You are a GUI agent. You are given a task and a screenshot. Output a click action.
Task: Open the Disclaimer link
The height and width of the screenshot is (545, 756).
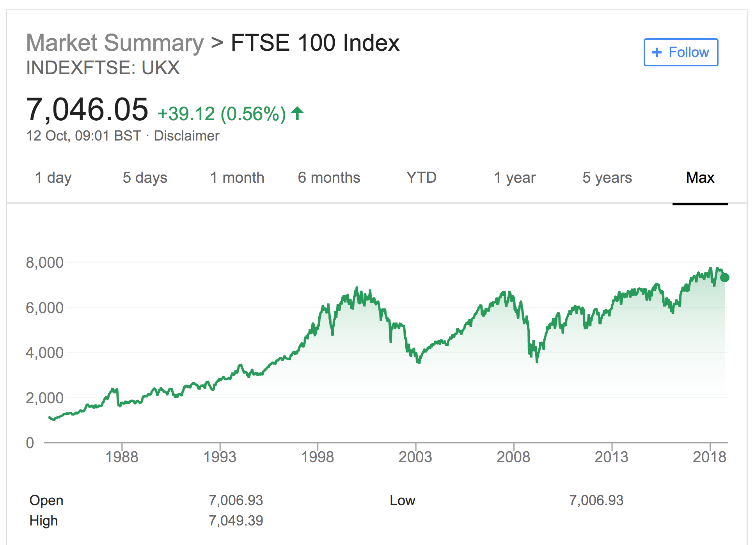pyautogui.click(x=186, y=136)
